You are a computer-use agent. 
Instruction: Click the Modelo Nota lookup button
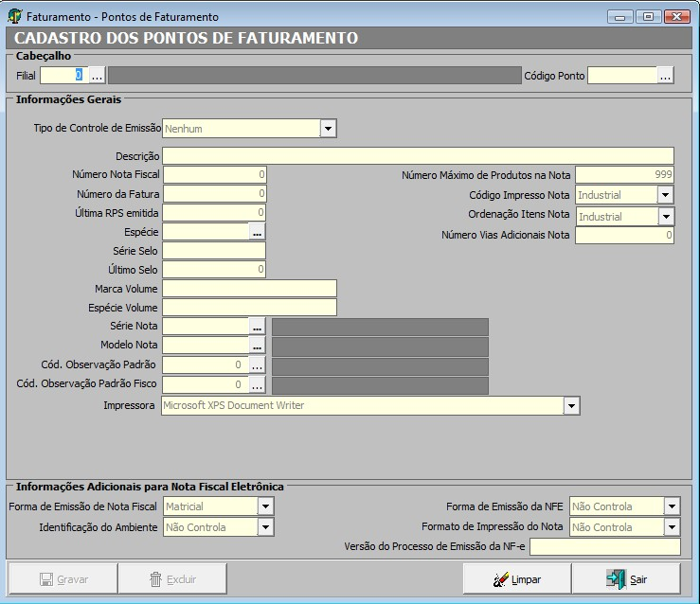tap(257, 346)
